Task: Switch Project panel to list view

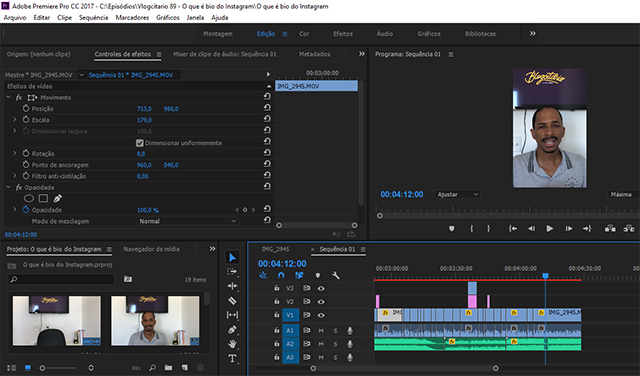Action: click(x=11, y=368)
